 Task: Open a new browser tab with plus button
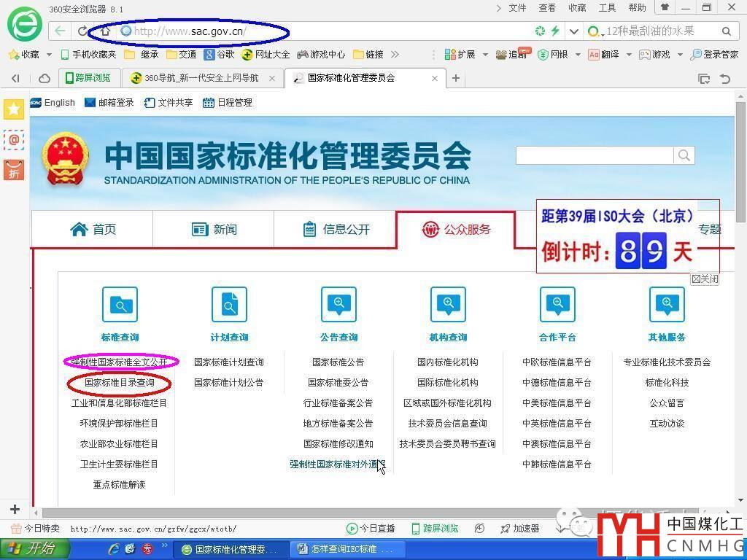(x=456, y=78)
